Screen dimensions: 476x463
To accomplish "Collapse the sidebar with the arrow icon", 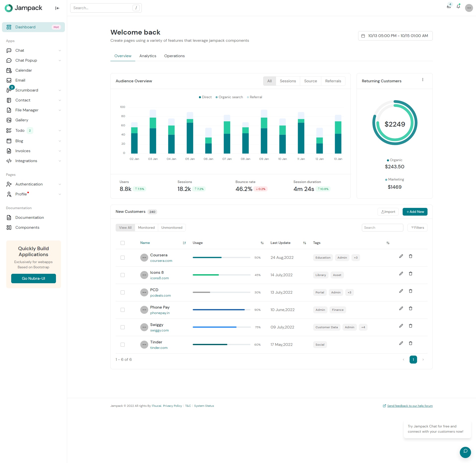I will [x=57, y=8].
